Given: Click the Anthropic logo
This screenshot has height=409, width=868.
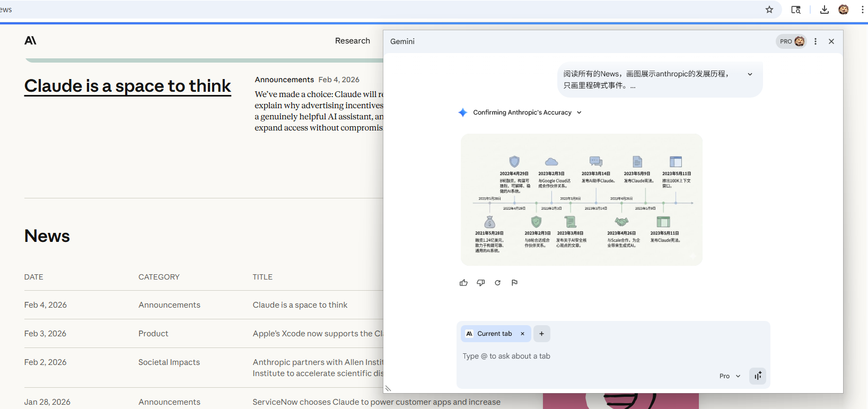Looking at the screenshot, I should (x=31, y=40).
